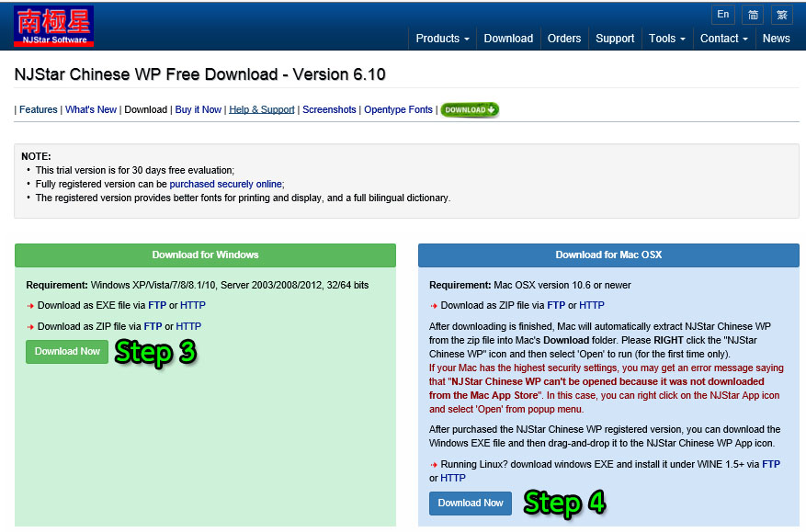Open the Download page in top navigation
Image resolution: width=806 pixels, height=532 pixels.
click(x=508, y=39)
